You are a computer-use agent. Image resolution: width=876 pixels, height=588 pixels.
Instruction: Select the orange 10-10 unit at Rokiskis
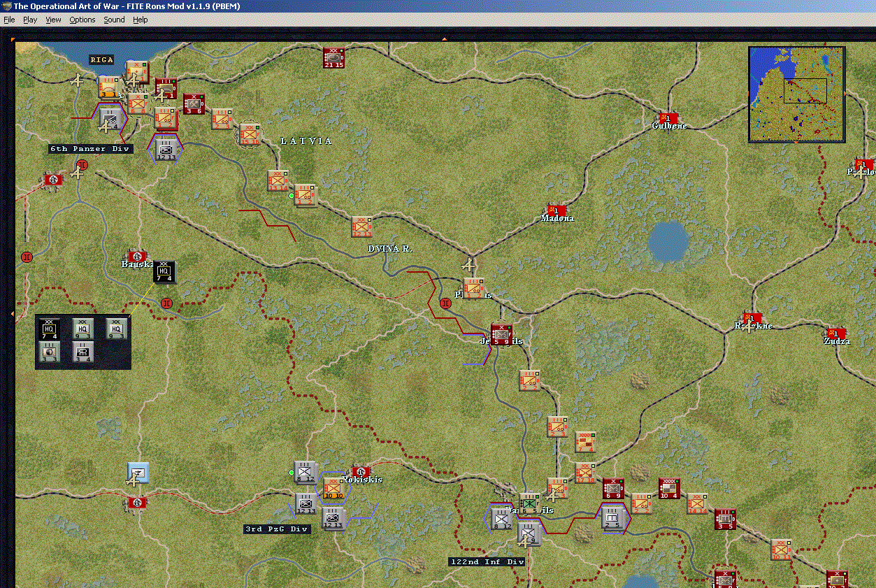point(333,488)
